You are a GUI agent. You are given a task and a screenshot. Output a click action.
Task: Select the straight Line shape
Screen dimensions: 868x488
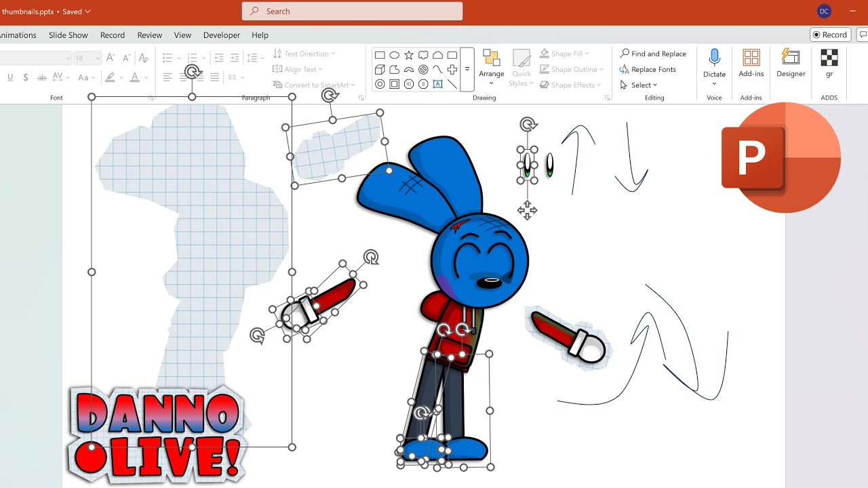coord(452,85)
